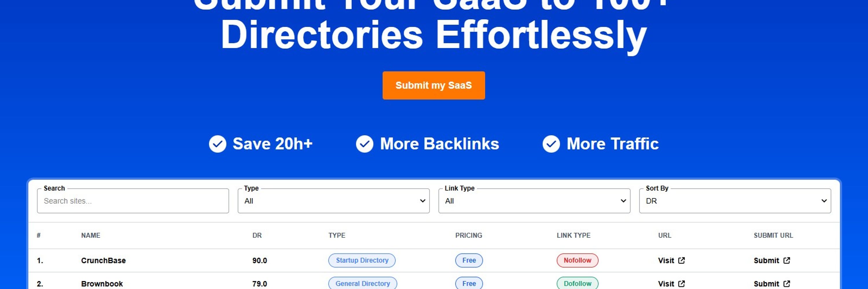
Task: Open the Type filter dropdown
Action: point(333,201)
